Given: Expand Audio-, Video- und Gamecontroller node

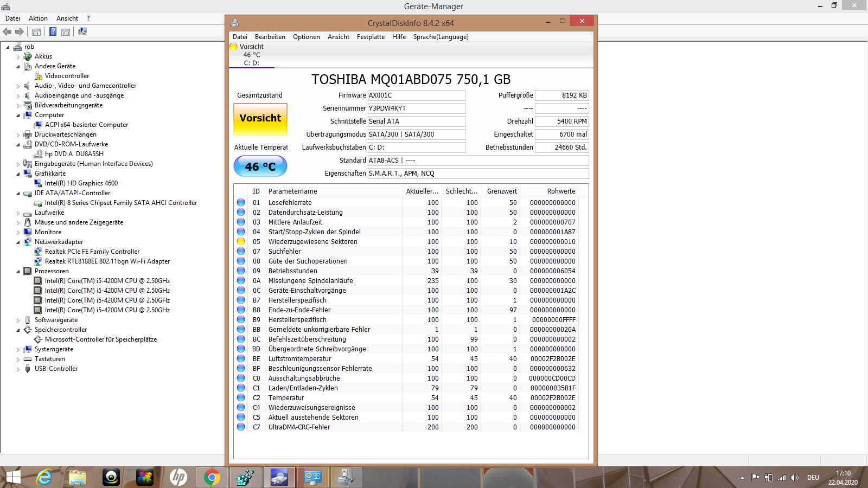Looking at the screenshot, I should (18, 86).
